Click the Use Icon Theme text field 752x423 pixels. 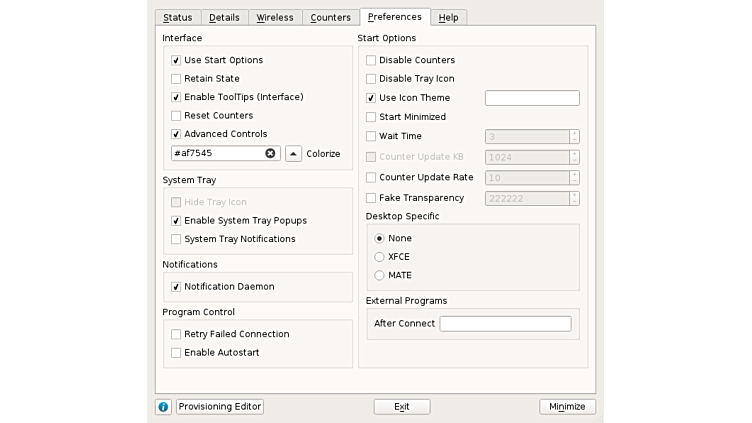click(532, 98)
